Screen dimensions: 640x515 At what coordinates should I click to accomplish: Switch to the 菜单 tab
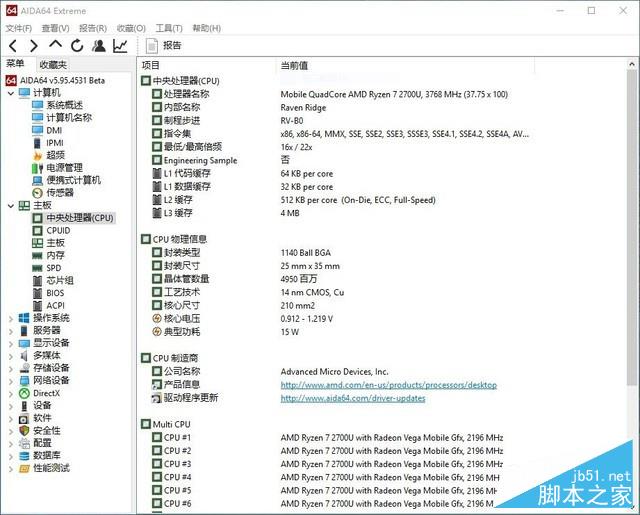click(x=15, y=63)
